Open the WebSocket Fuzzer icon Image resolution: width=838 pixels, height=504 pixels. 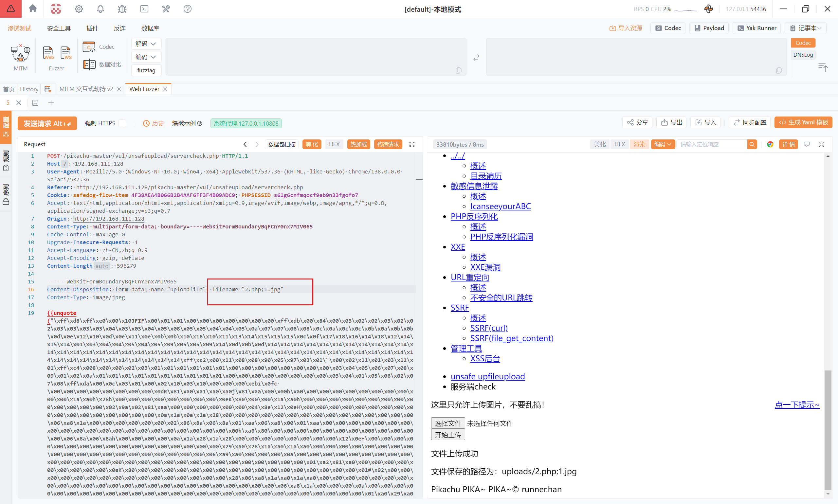point(65,53)
